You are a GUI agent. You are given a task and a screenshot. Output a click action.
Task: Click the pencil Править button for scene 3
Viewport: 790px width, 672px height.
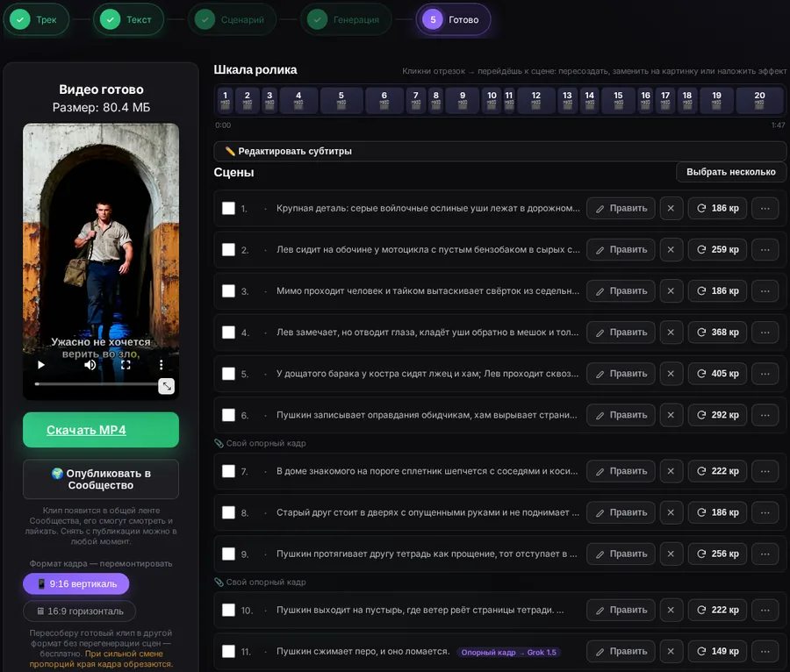click(x=621, y=291)
